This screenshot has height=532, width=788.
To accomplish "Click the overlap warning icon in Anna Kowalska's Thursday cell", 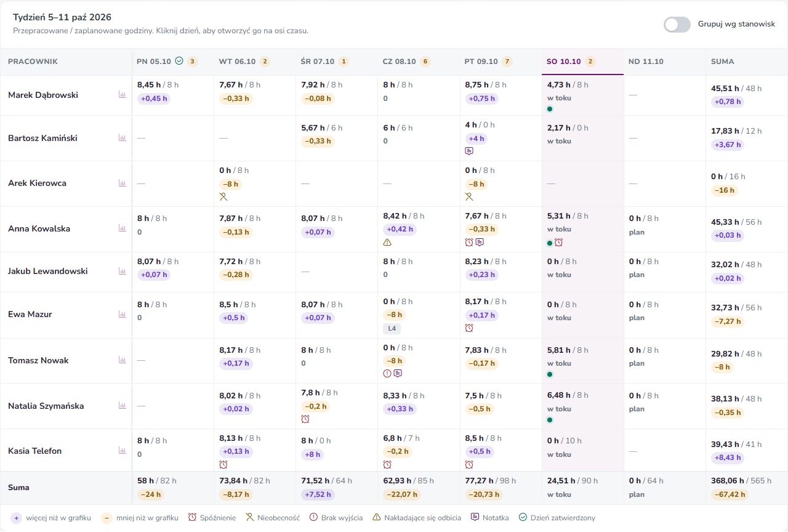I will tap(387, 243).
